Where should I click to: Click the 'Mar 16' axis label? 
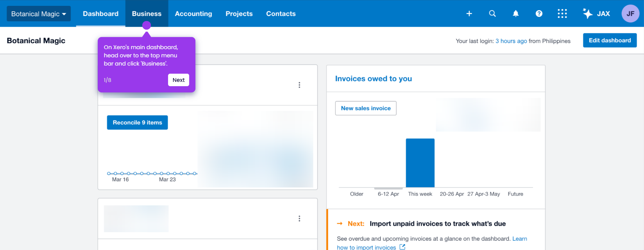(x=120, y=179)
